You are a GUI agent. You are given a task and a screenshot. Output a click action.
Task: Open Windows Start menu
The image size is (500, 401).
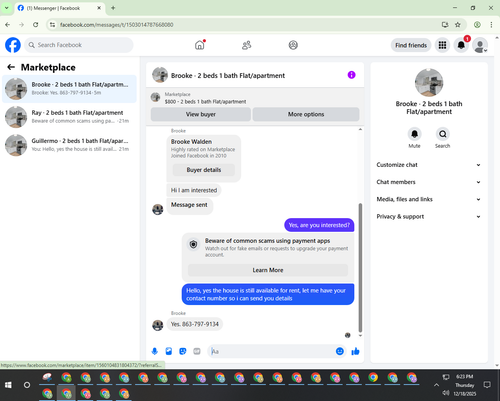pos(8,385)
